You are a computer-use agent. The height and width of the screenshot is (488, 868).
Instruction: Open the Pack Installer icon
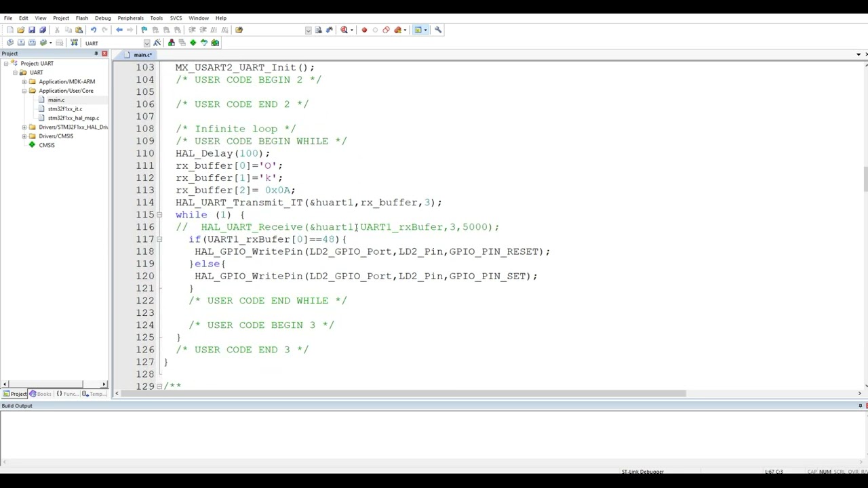point(215,43)
